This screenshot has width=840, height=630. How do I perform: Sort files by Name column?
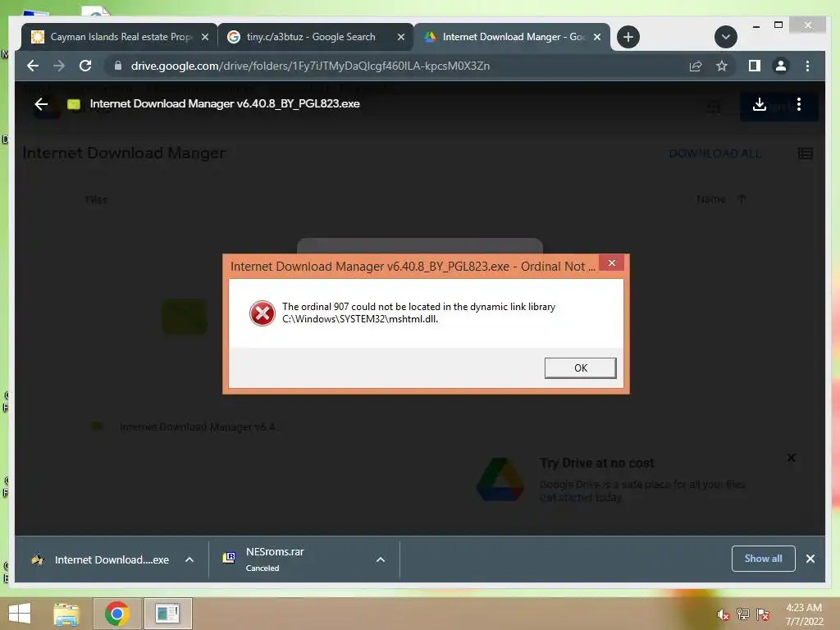[711, 199]
